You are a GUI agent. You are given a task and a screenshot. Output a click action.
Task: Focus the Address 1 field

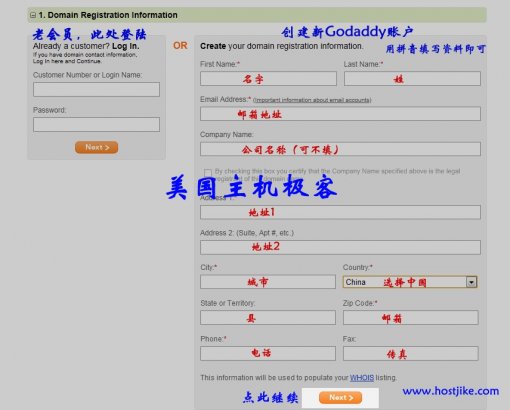tap(340, 212)
